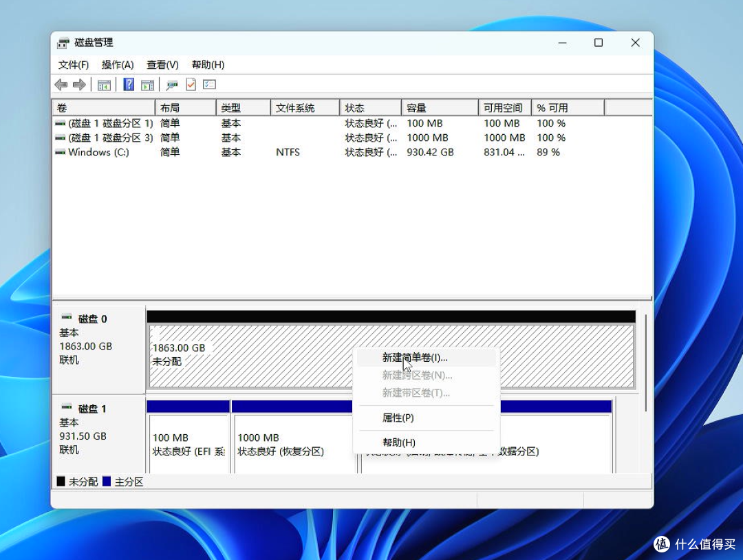Click the 1000 MB capacity cell in list
This screenshot has height=560, width=743.
427,138
